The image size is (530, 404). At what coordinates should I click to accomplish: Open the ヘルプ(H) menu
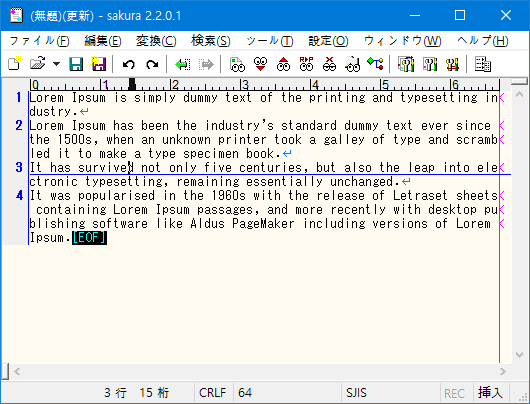pyautogui.click(x=482, y=41)
